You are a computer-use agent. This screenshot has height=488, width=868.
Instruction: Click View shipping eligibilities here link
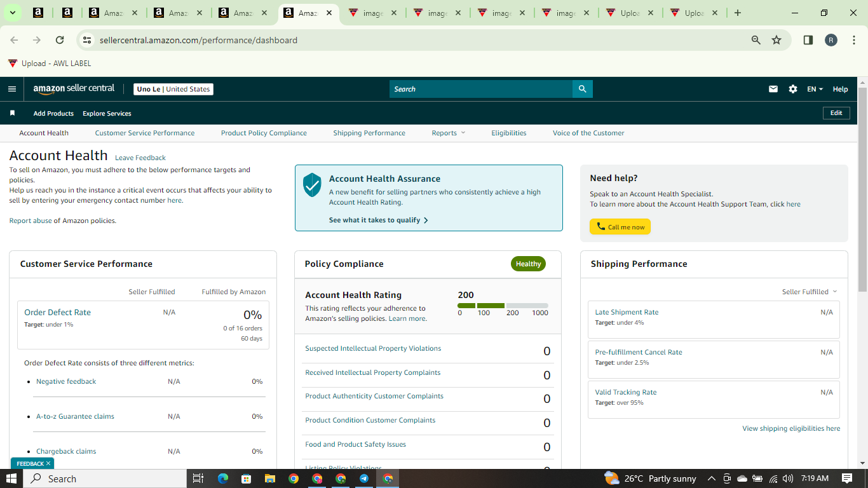[791, 428]
